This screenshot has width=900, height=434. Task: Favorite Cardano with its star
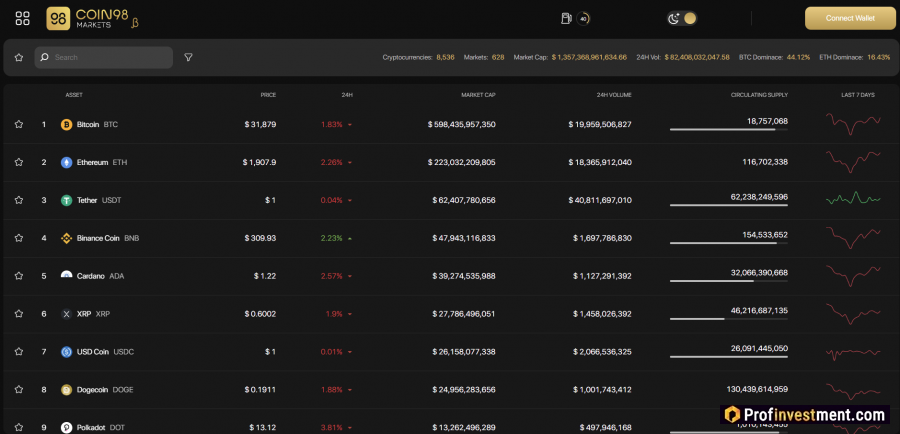(x=18, y=276)
